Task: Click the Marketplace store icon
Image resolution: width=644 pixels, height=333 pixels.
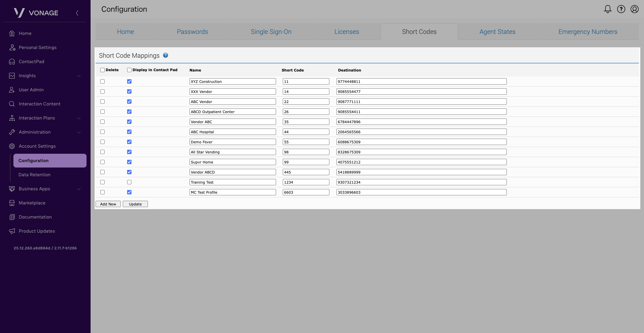Action: coord(12,203)
